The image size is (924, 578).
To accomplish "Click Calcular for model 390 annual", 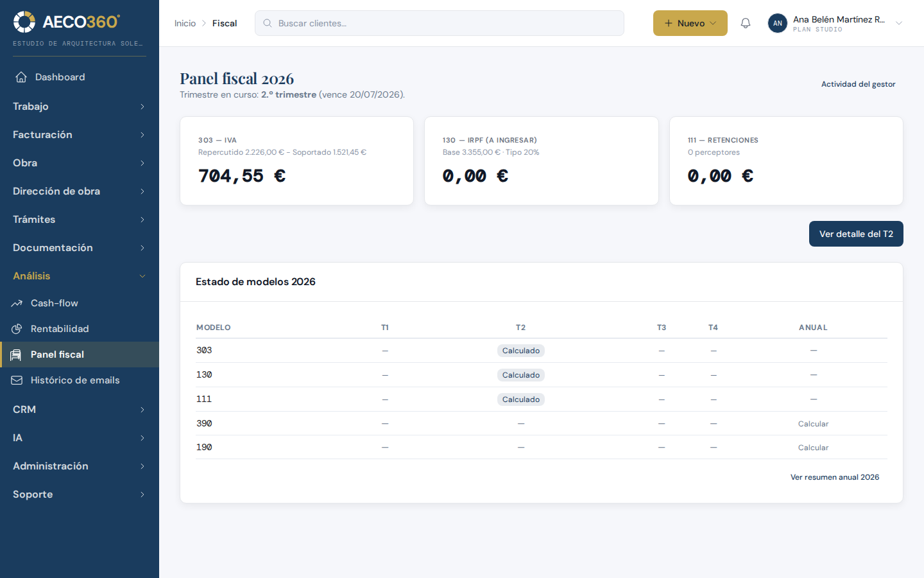I will coord(813,424).
